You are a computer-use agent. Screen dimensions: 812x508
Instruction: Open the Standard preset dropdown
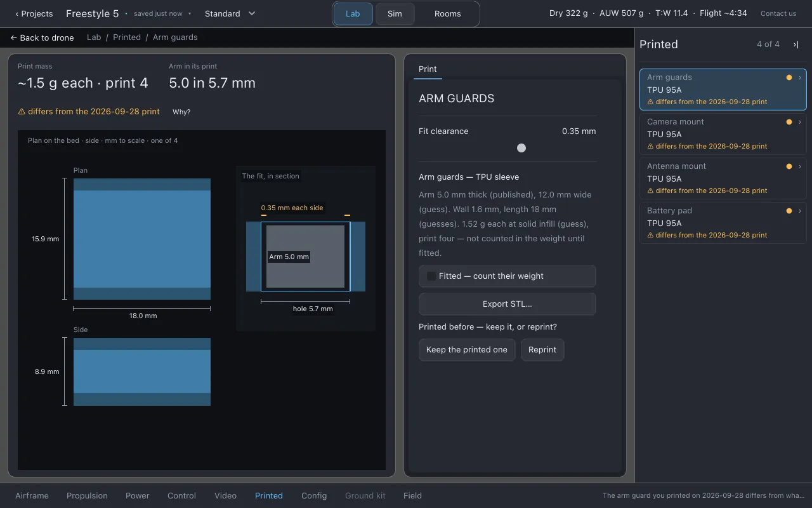click(230, 13)
